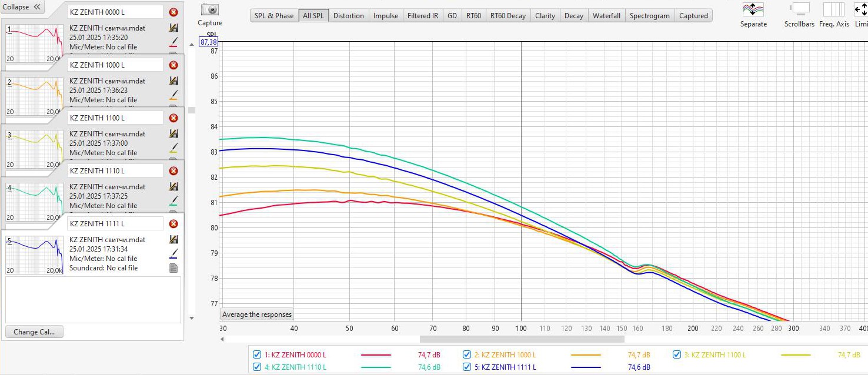Image resolution: width=868 pixels, height=375 pixels.
Task: Select the All SPL tab
Action: click(313, 16)
